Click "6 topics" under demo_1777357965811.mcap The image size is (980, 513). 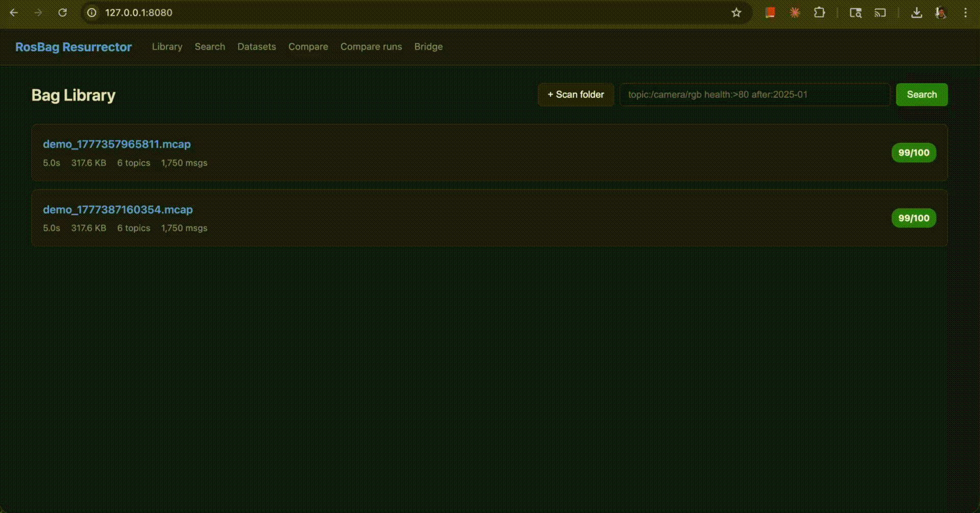[x=134, y=163]
